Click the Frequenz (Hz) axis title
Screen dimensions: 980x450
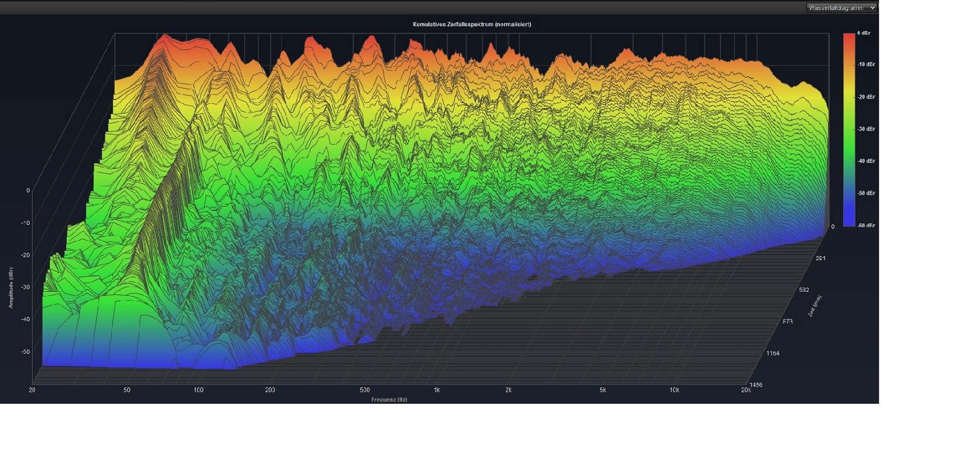[x=389, y=400]
